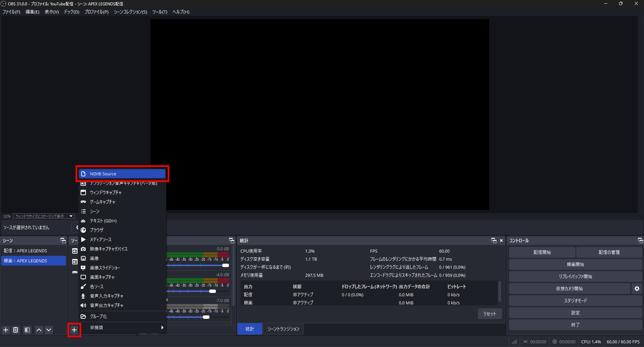Select scene 録画：APEX LEGENDS
644x347 pixels.
pyautogui.click(x=34, y=261)
